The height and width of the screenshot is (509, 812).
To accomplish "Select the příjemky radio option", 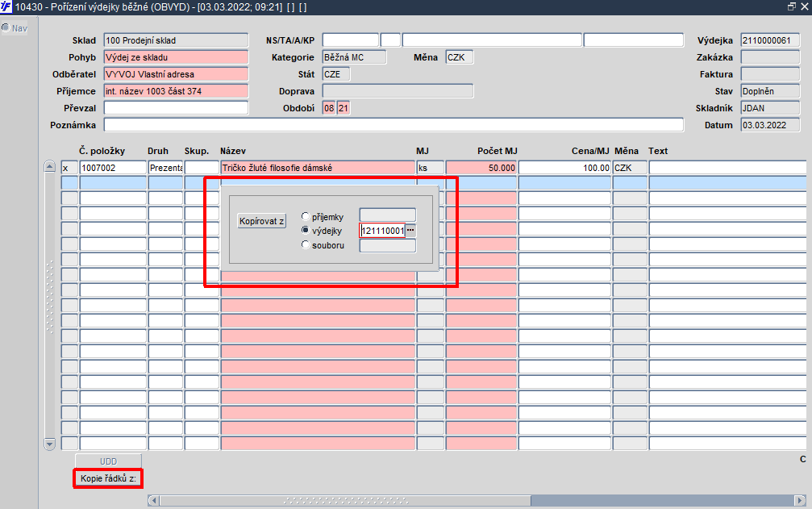I will pos(306,216).
